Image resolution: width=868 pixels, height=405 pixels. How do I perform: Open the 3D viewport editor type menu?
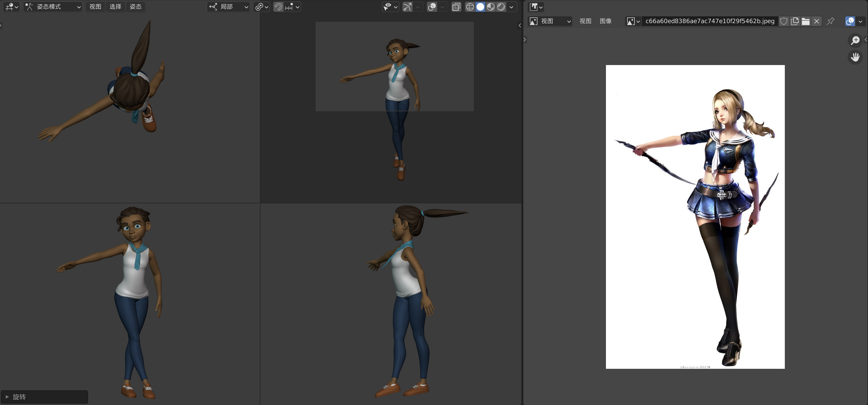pos(11,7)
